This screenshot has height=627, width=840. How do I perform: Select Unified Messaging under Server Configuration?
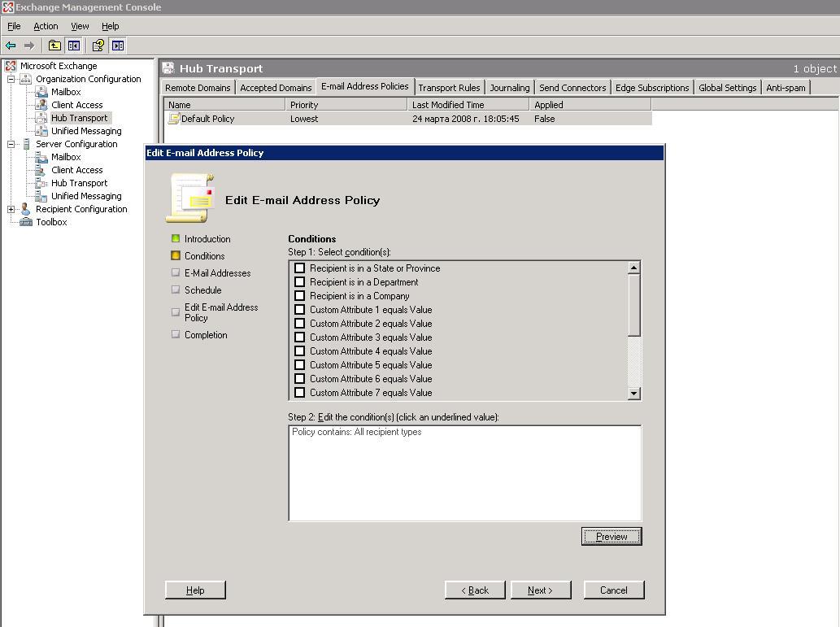(x=86, y=196)
